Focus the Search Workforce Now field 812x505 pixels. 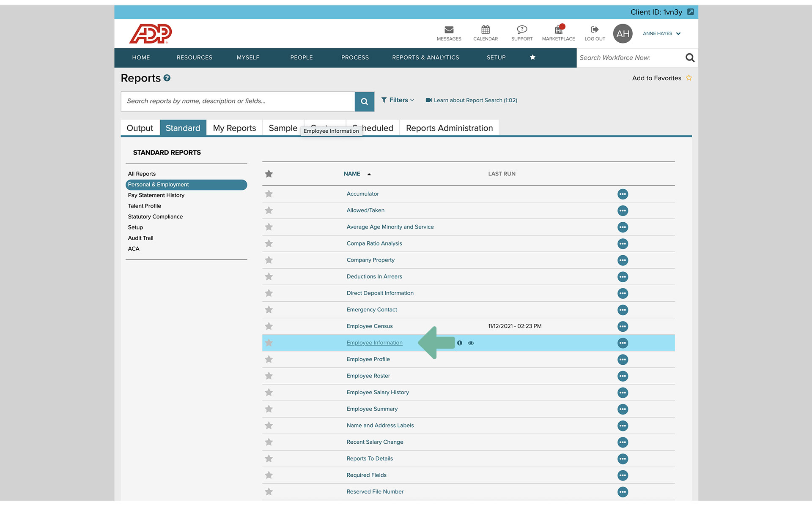(x=630, y=58)
